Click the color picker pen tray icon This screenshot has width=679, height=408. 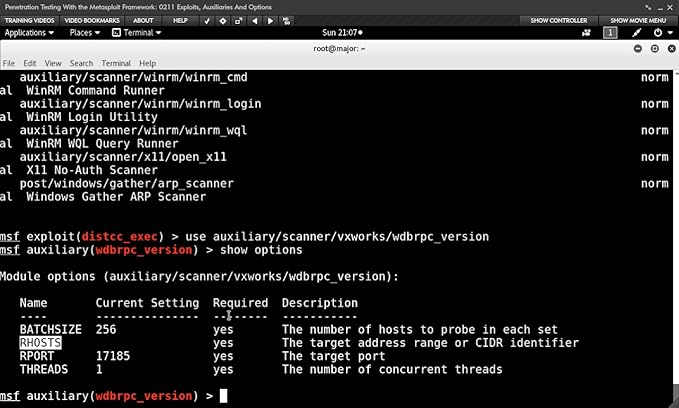pos(636,33)
